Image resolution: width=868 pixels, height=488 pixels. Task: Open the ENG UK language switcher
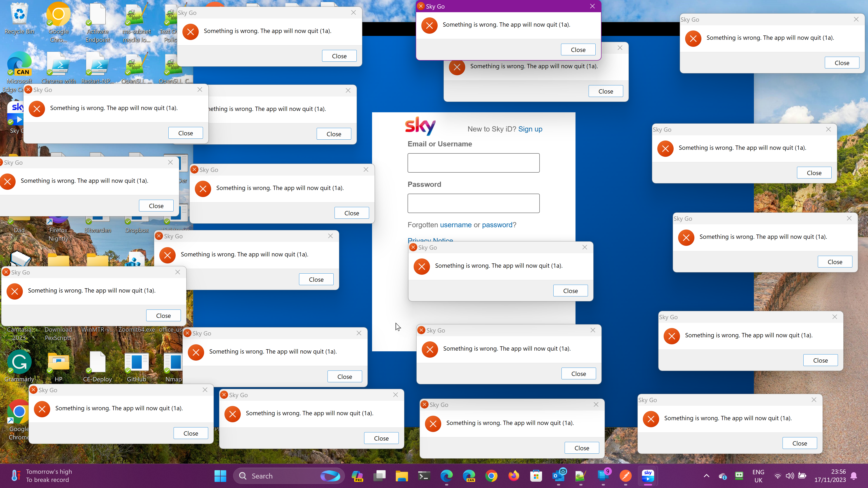[x=758, y=476]
